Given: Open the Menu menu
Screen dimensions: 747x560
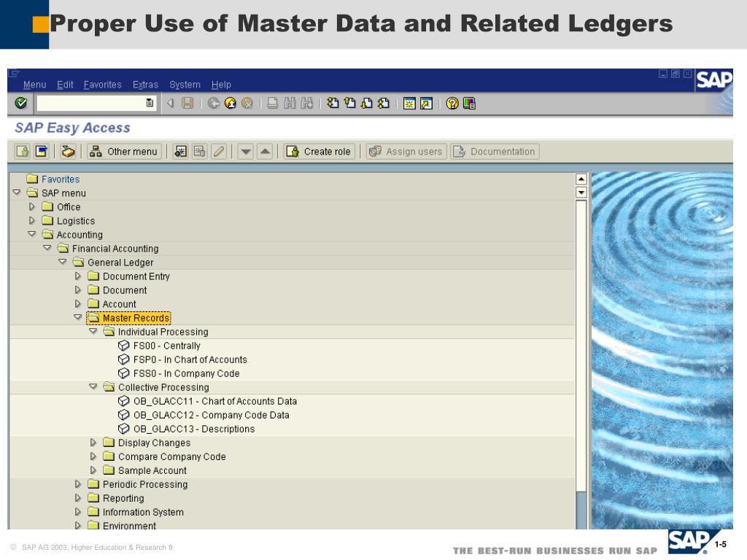Looking at the screenshot, I should coord(35,85).
